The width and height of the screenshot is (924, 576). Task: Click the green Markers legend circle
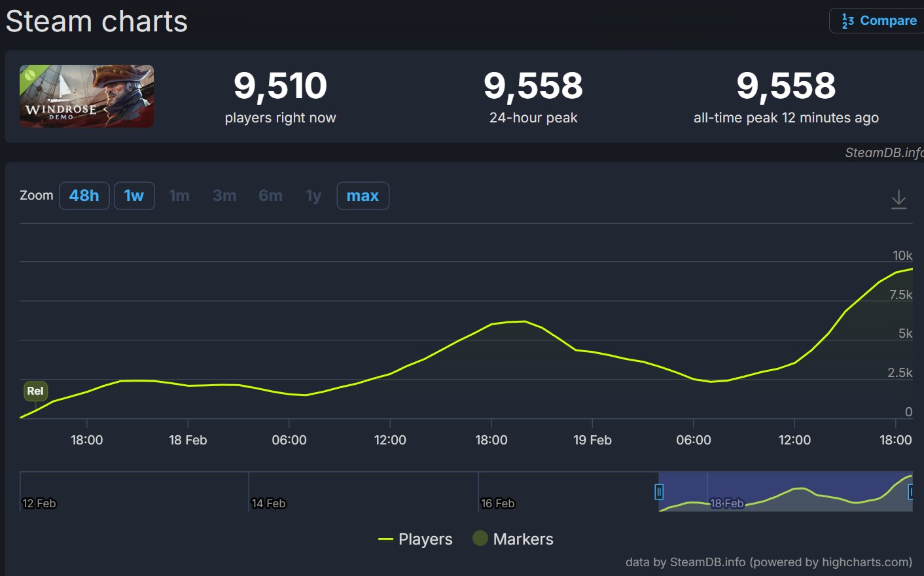coord(480,538)
